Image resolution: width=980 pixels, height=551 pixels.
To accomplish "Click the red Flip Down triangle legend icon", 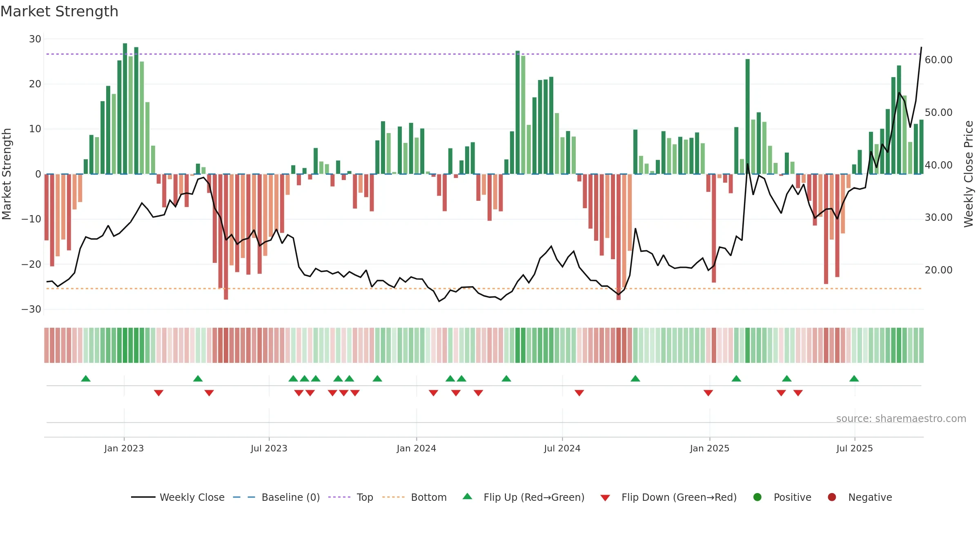I will (x=605, y=498).
